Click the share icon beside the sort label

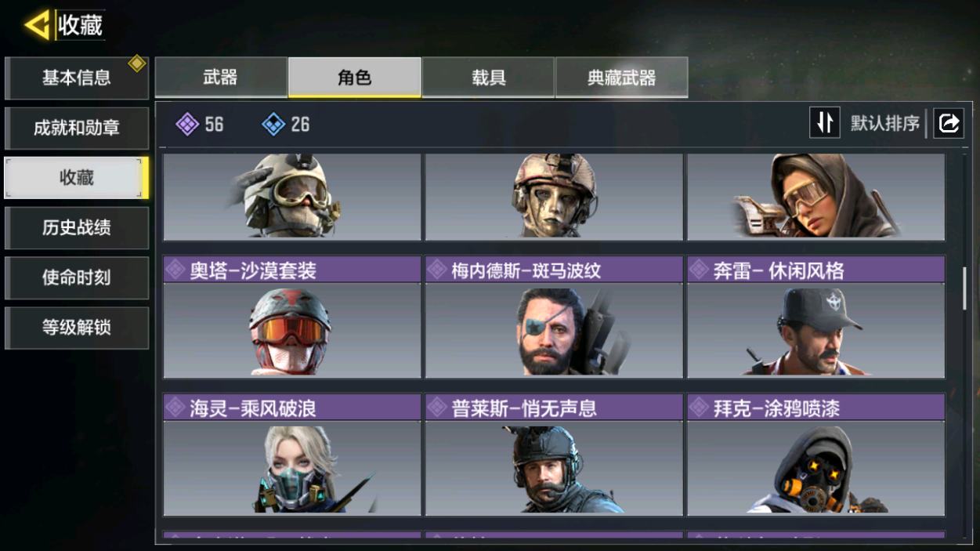pyautogui.click(x=949, y=123)
